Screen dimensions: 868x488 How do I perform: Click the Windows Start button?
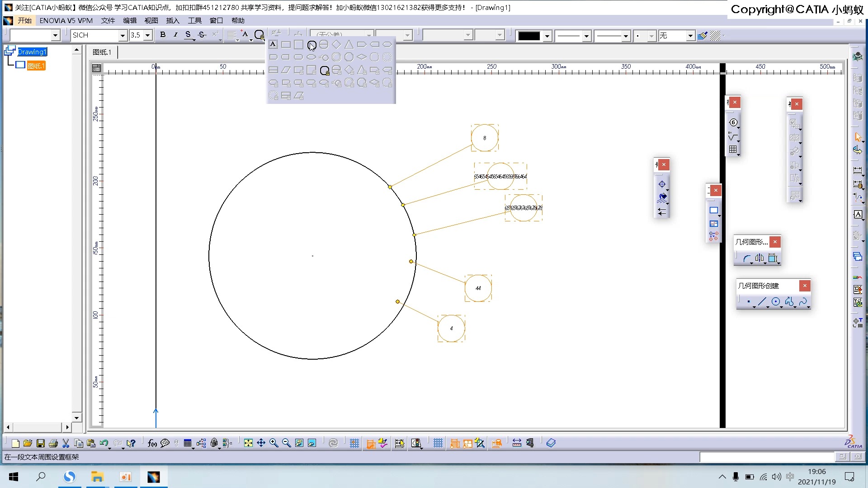click(14, 477)
